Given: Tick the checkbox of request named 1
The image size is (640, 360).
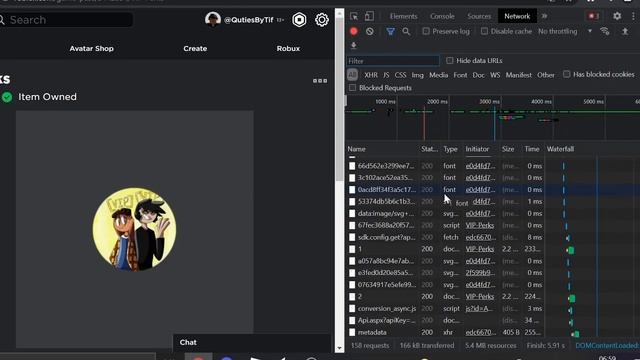Looking at the screenshot, I should tap(352, 249).
